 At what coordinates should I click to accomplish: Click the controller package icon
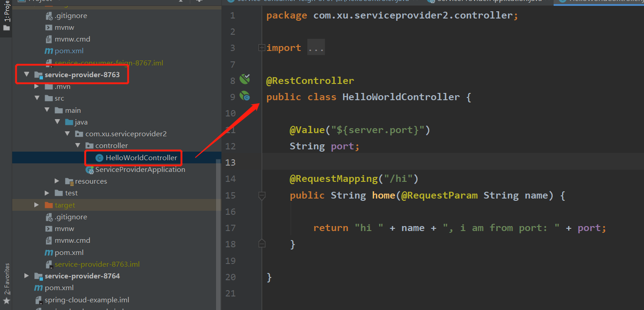click(89, 145)
